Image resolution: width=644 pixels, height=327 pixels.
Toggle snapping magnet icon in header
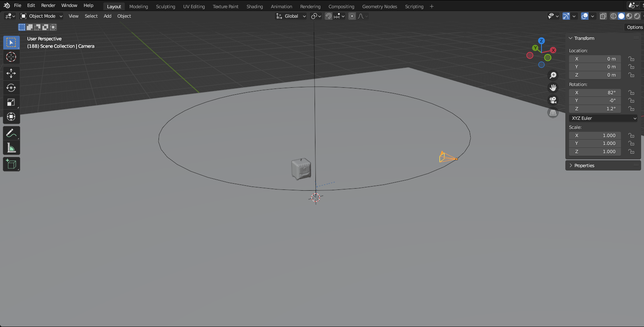coord(329,16)
